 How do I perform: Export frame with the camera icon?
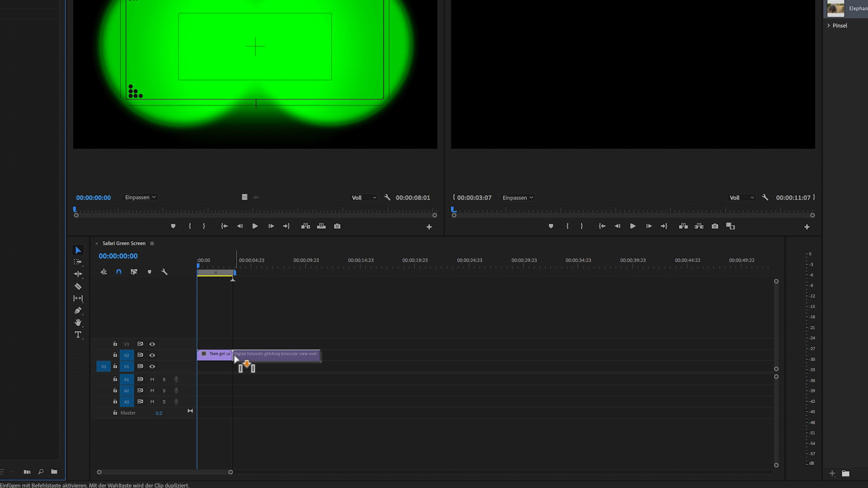337,226
